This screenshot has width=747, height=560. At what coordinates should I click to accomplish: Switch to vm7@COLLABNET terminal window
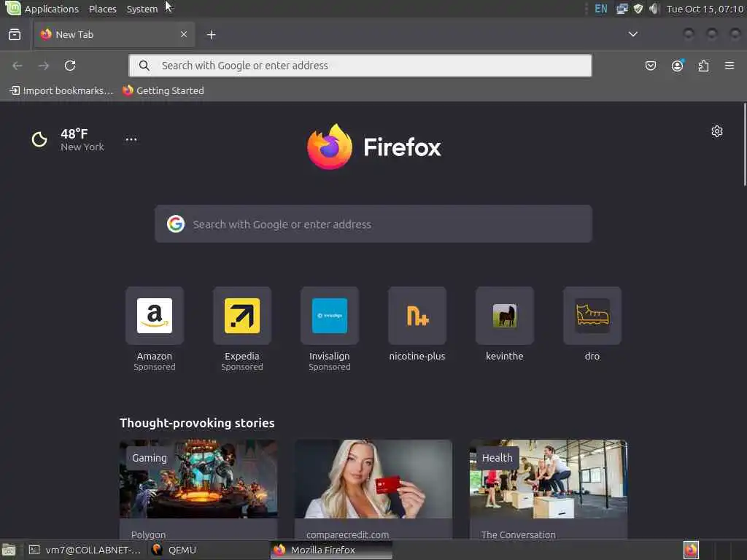point(85,550)
